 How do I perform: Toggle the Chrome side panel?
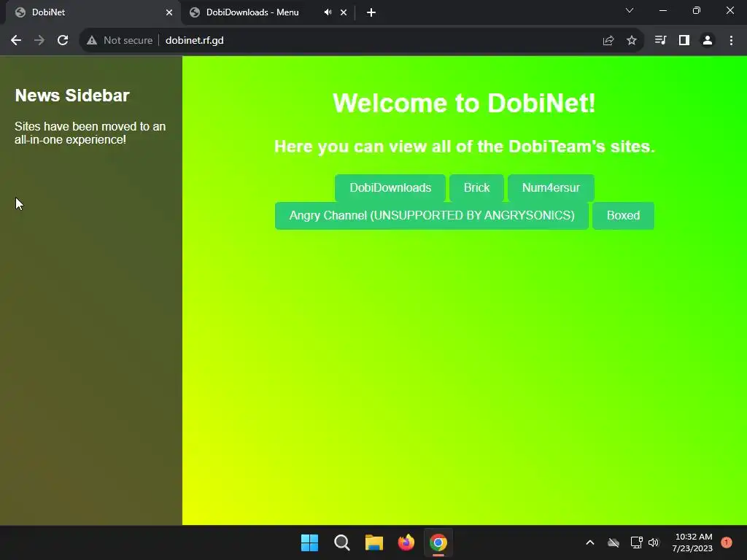(684, 41)
